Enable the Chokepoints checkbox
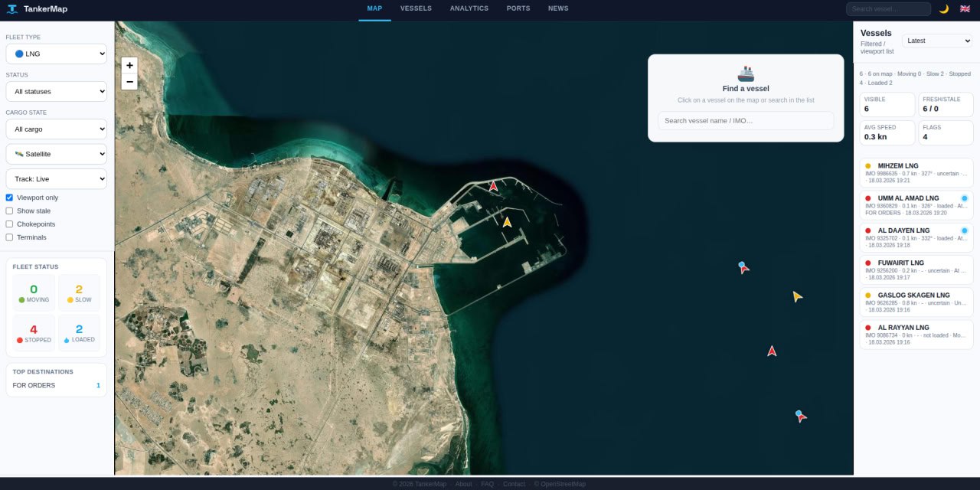The image size is (980, 490). point(9,224)
